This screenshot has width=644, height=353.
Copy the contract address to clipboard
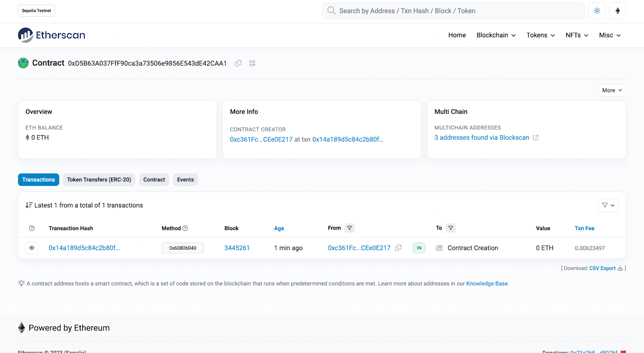(x=238, y=63)
